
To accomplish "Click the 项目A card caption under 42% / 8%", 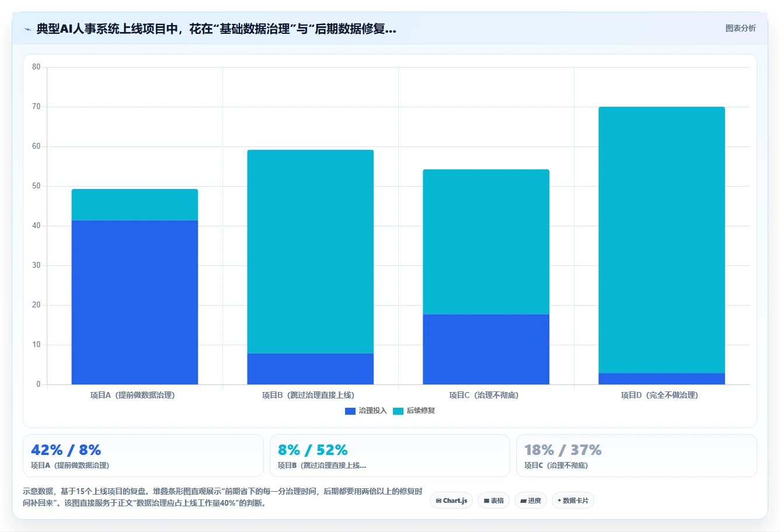I will 70,466.
